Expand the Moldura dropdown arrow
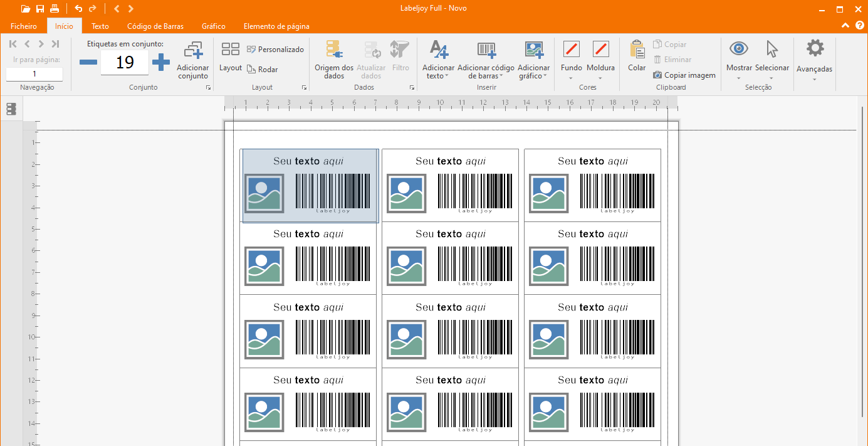868x446 pixels. point(600,79)
